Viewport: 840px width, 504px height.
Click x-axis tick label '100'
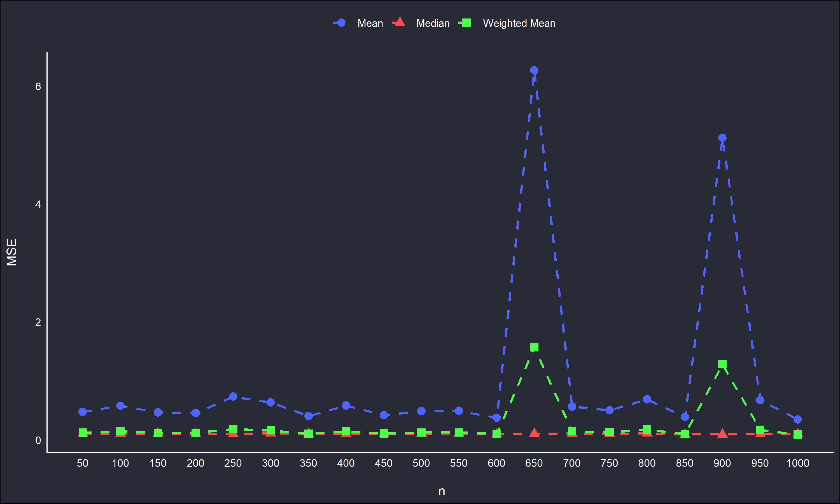(x=120, y=463)
